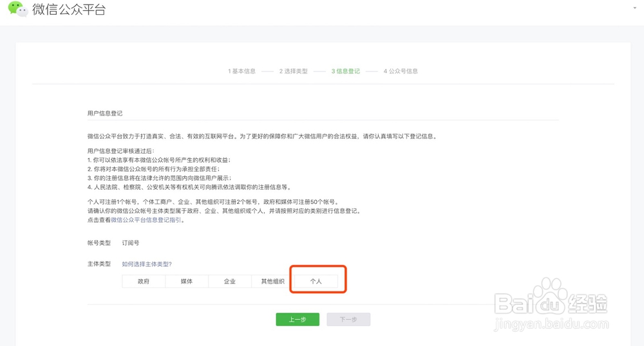
Task: Select the 政府 entity type
Action: point(144,281)
